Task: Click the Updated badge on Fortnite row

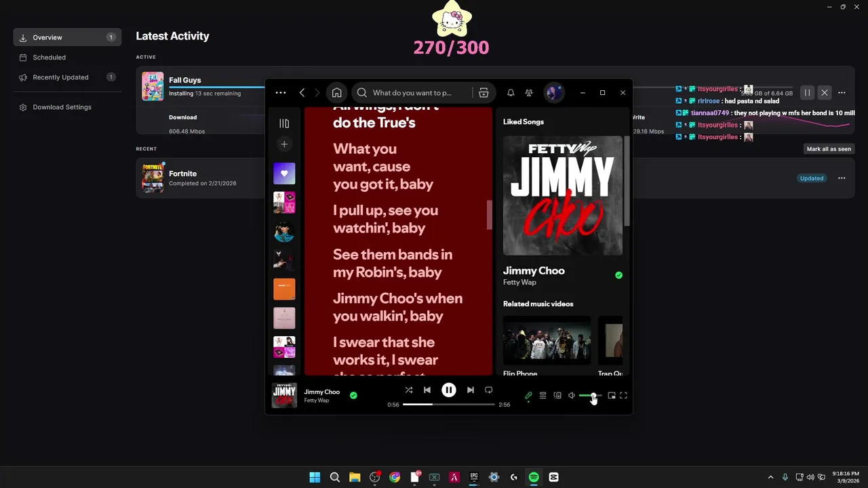Action: [812, 178]
